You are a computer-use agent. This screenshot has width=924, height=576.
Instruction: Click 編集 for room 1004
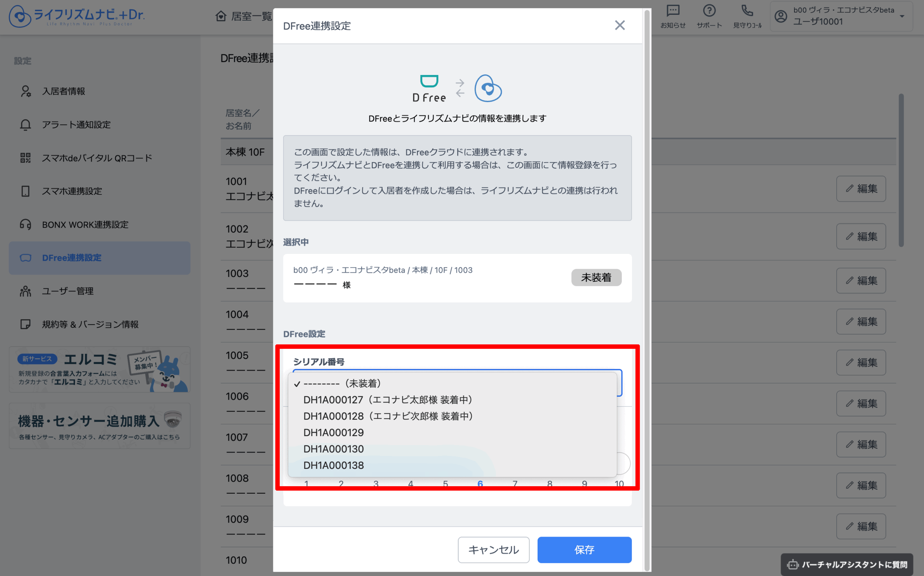coord(861,321)
